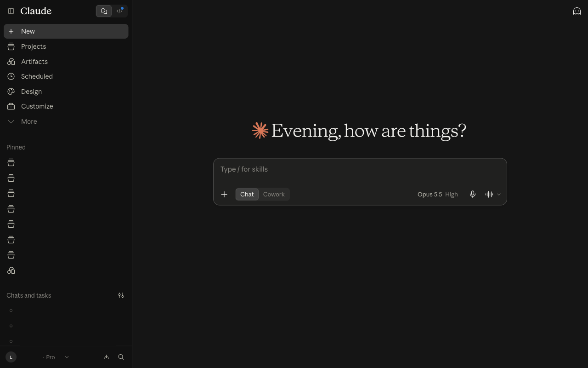Click the Claude wordmark in the sidebar
The height and width of the screenshot is (368, 588).
point(36,11)
